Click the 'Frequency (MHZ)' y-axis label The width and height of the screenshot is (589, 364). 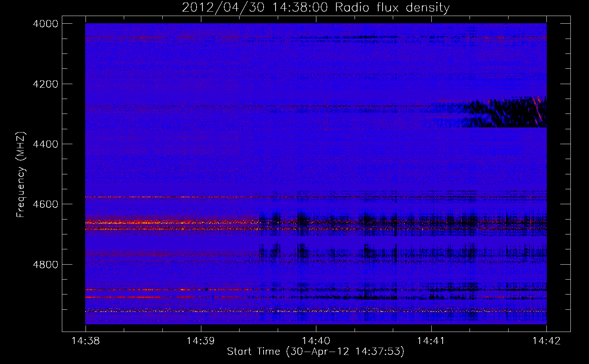tap(21, 175)
